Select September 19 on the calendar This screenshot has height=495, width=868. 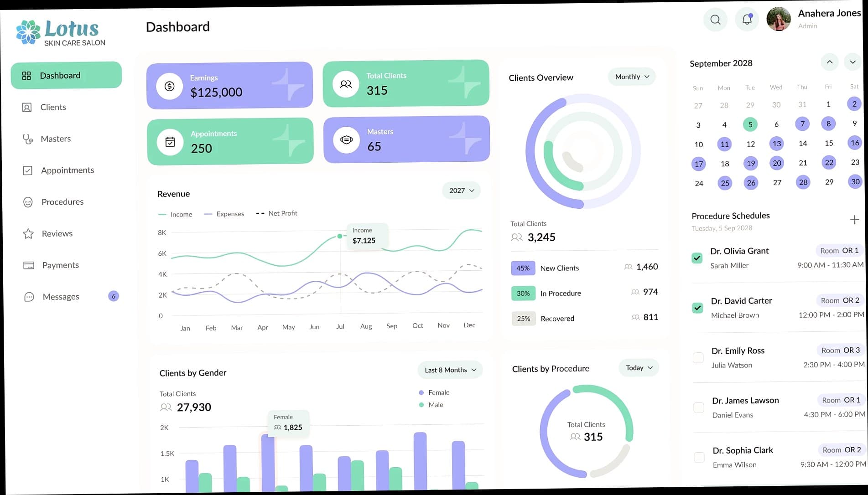(751, 163)
